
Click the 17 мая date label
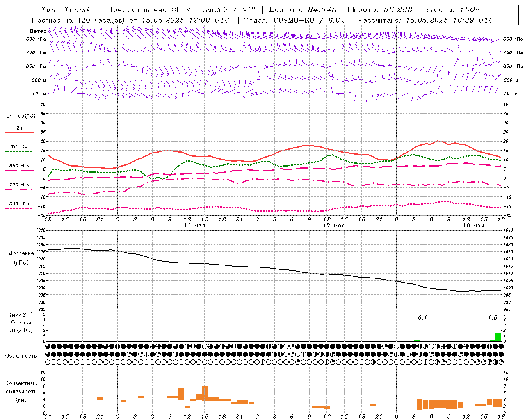334,226
